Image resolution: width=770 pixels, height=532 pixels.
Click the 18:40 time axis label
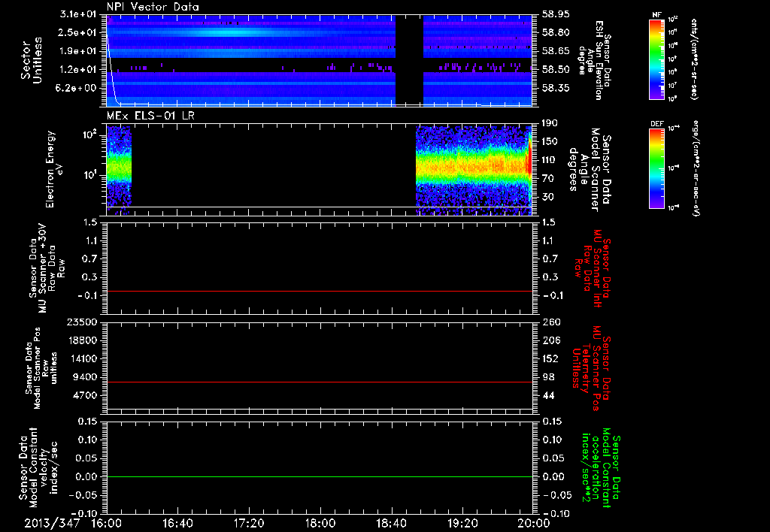click(391, 523)
